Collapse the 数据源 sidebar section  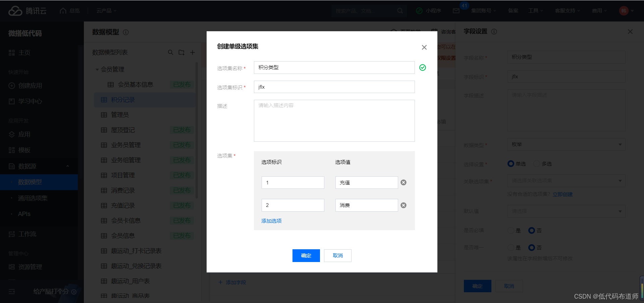(67, 166)
